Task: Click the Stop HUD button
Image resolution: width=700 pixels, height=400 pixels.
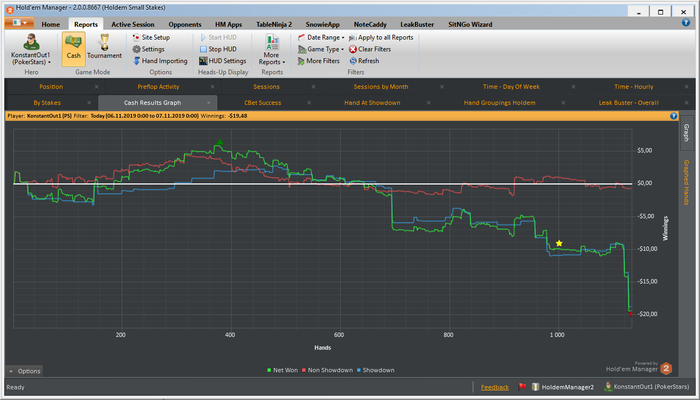Action: [x=218, y=49]
